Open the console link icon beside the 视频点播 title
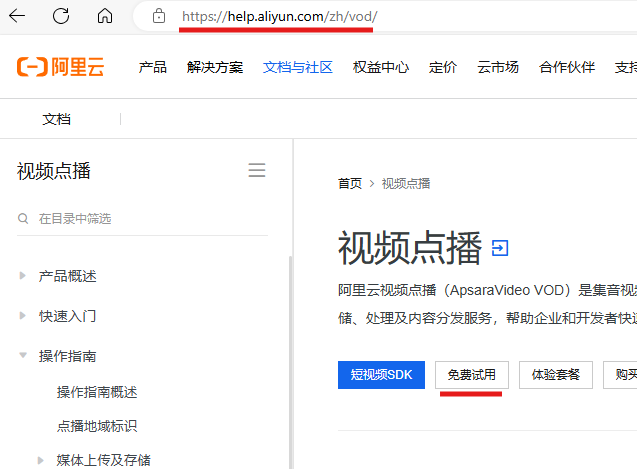This screenshot has height=469, width=637. click(x=500, y=248)
